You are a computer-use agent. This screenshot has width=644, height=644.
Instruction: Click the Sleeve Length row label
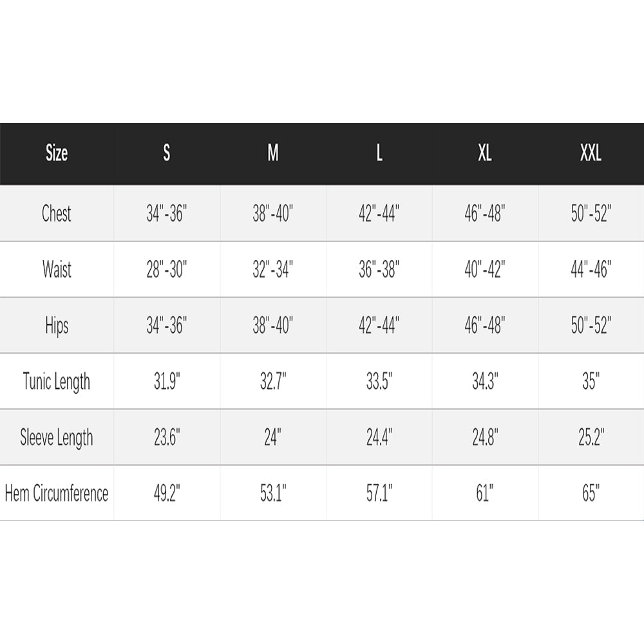tap(57, 437)
